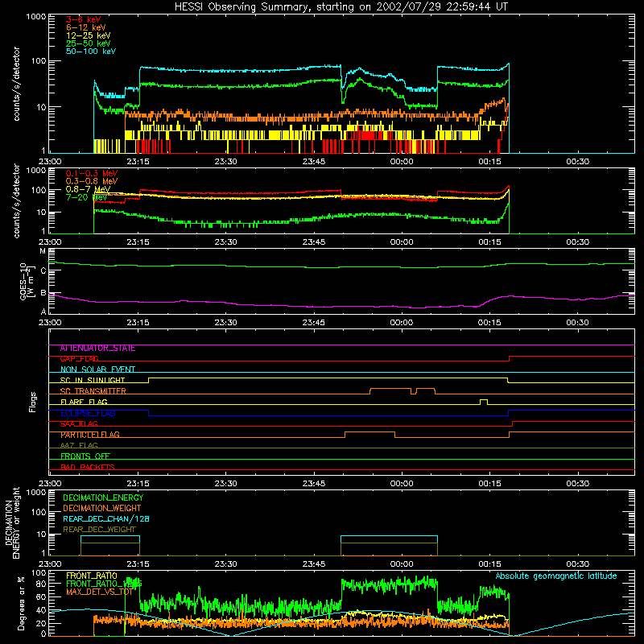Select the SC_IN_SUNLIGHT flag label
Image resolution: width=644 pixels, height=644 pixels.
point(93,380)
